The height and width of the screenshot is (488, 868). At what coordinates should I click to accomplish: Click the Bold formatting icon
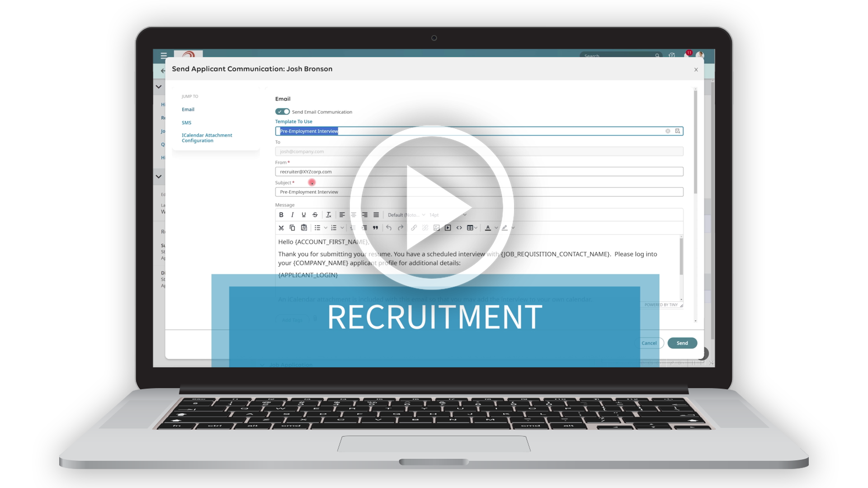coord(281,215)
